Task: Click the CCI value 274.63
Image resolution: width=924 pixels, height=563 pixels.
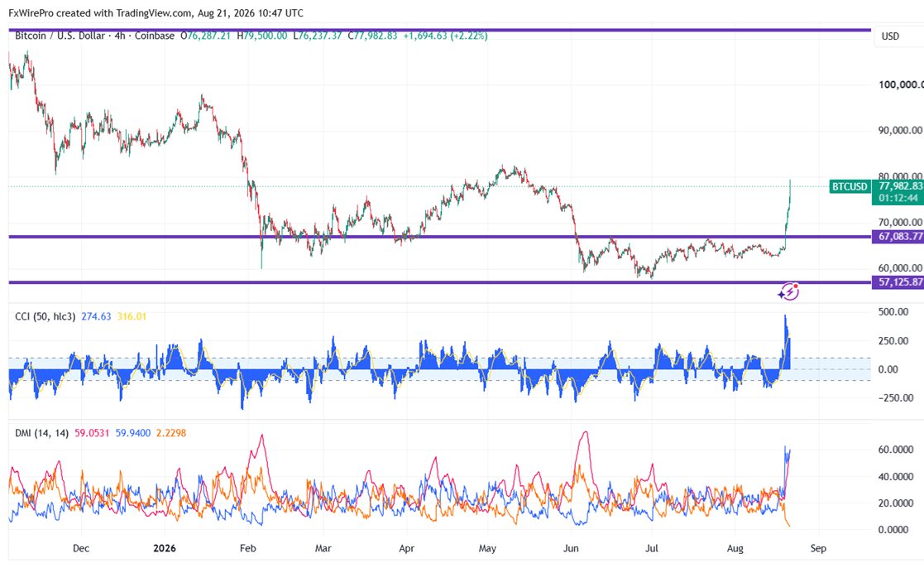Action: point(96,316)
